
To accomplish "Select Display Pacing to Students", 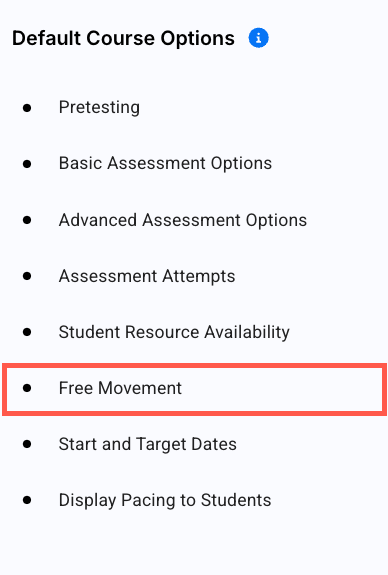I will click(x=165, y=500).
